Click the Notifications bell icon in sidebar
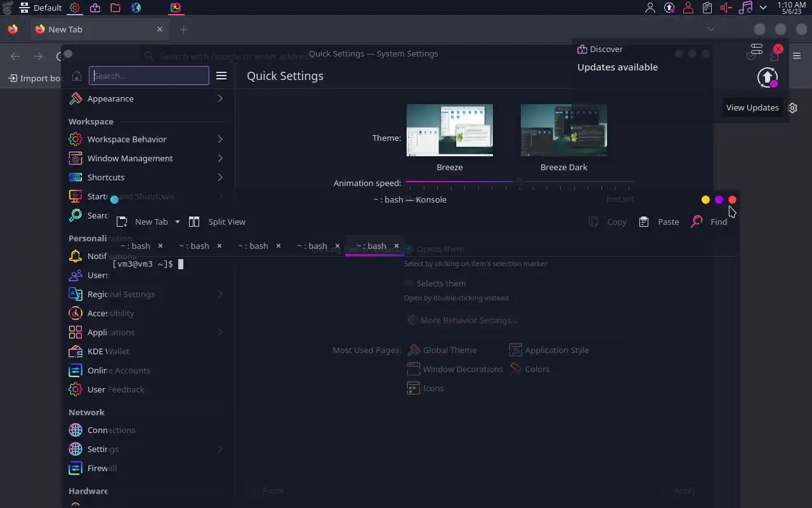This screenshot has height=508, width=812. tap(75, 256)
